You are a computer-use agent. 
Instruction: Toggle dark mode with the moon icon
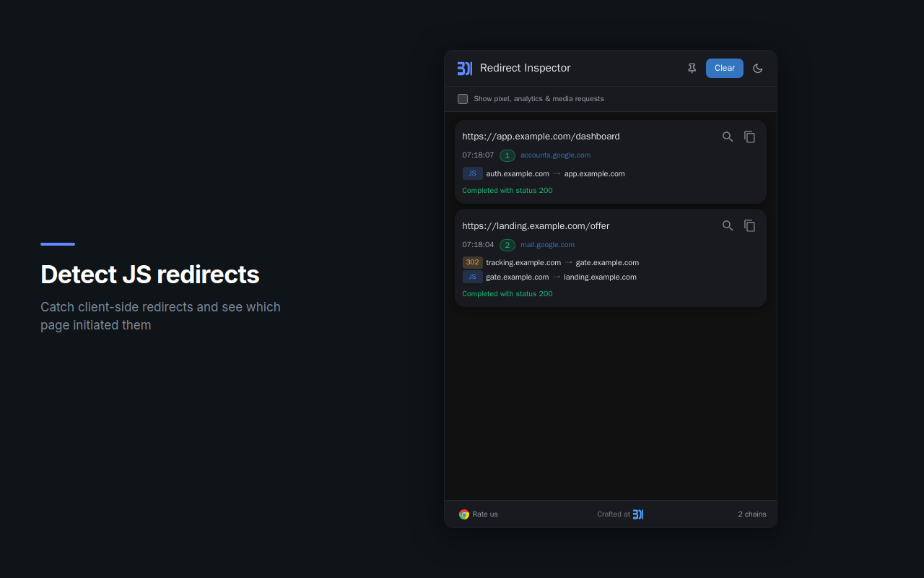click(x=757, y=68)
